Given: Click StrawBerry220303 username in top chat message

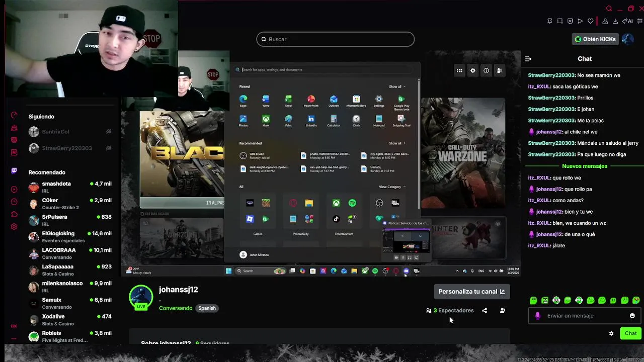Looking at the screenshot, I should click(551, 75).
